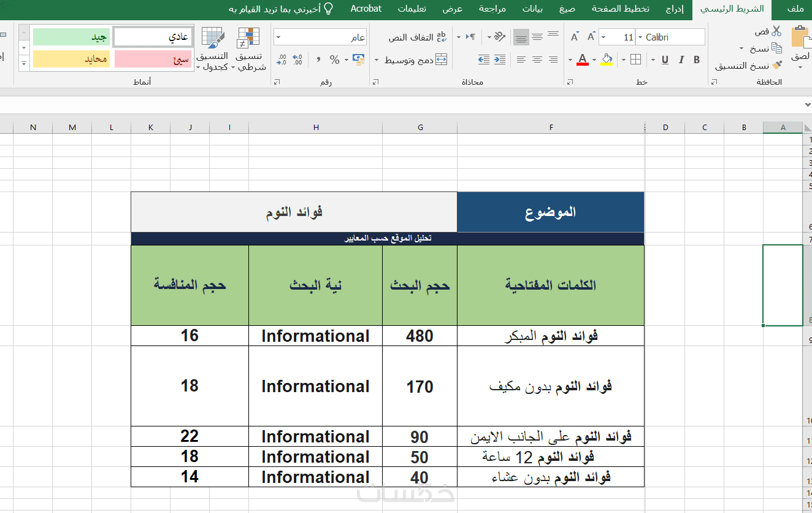Click the text Orientation icon
The image size is (812, 513).
point(499,37)
